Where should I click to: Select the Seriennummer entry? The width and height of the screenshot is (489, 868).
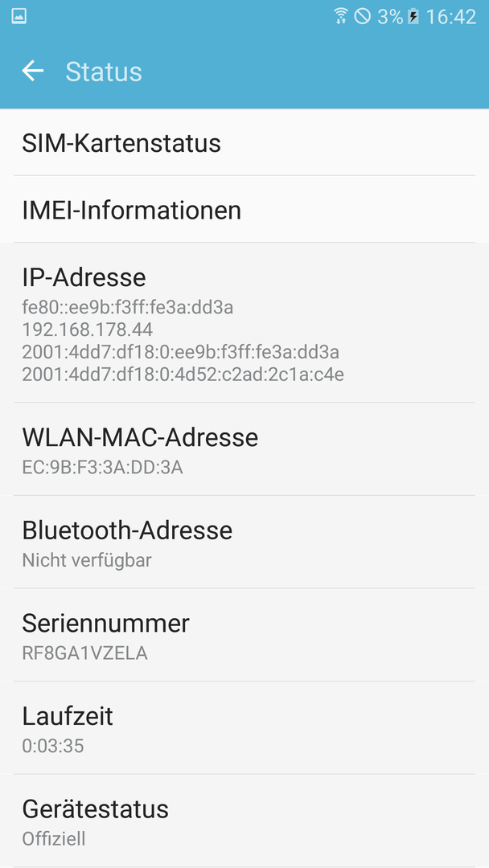(244, 635)
